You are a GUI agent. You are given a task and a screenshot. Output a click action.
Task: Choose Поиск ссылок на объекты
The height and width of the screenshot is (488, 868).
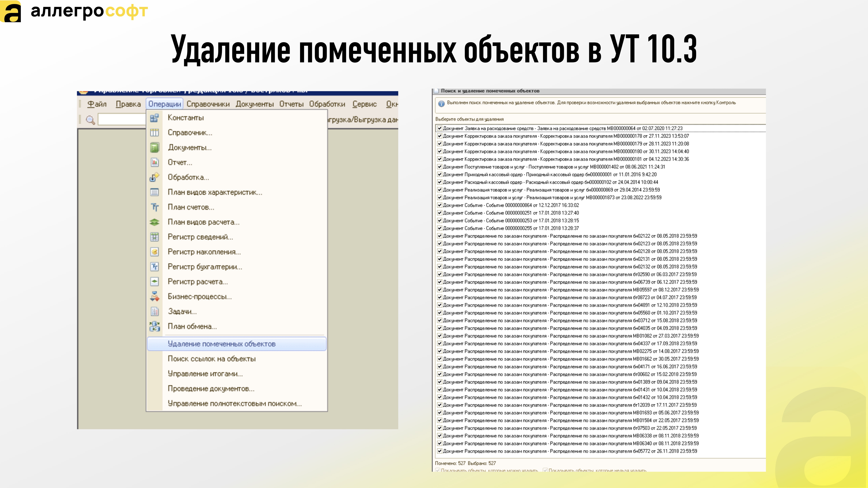pyautogui.click(x=212, y=359)
